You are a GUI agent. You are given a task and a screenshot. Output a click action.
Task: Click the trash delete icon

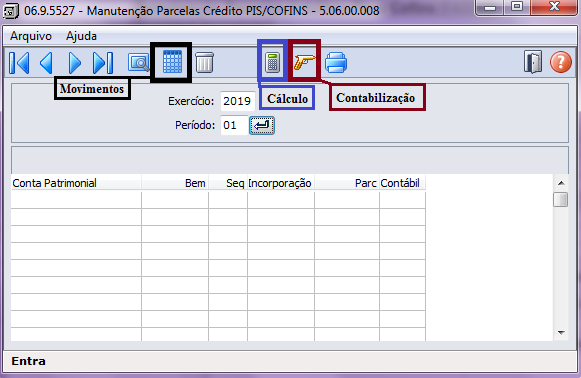coord(204,62)
